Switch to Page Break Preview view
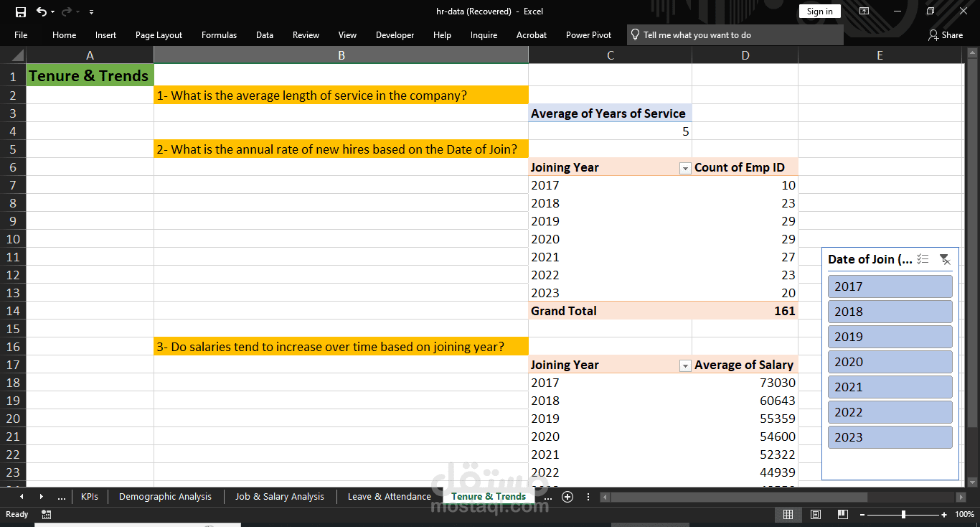 (843, 514)
